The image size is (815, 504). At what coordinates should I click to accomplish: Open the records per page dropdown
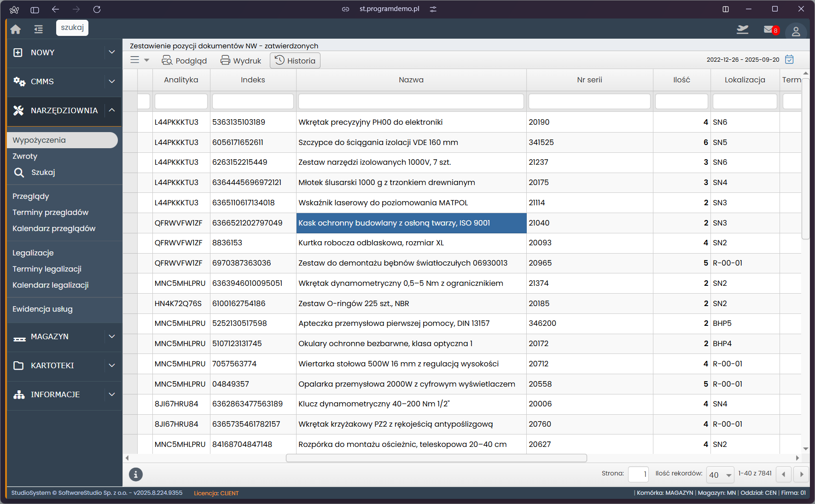pyautogui.click(x=721, y=475)
